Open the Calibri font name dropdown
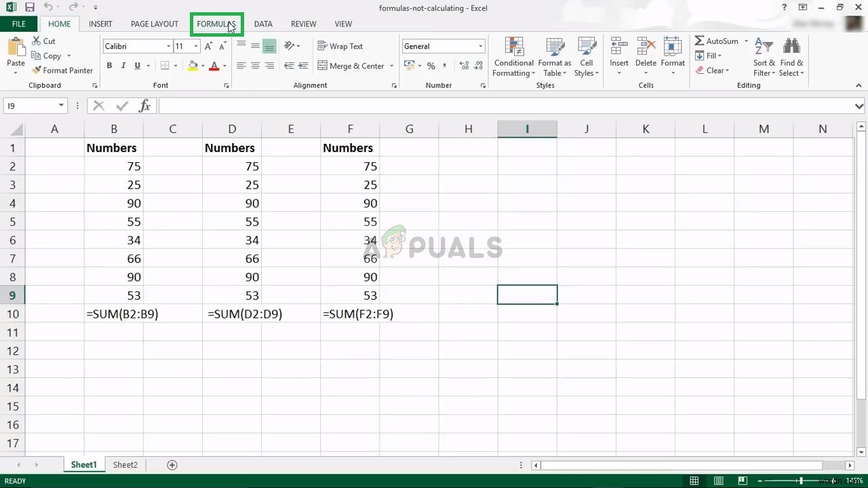The height and width of the screenshot is (488, 868). click(168, 46)
